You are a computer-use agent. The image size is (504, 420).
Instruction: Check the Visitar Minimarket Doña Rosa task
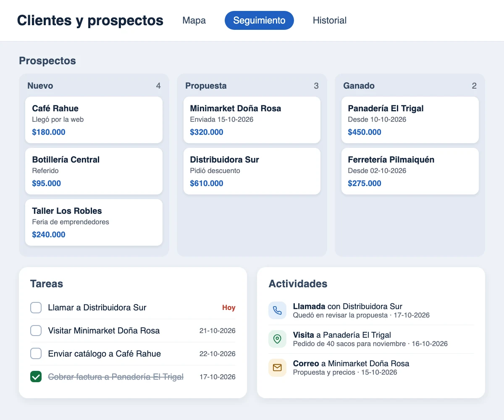tap(36, 331)
